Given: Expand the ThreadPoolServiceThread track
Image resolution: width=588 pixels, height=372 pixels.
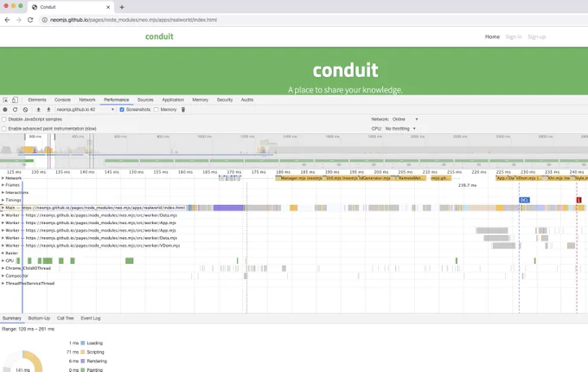Looking at the screenshot, I should (x=3, y=283).
